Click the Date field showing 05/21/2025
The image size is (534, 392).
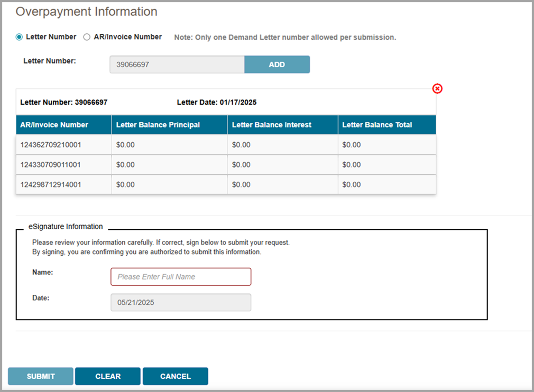(181, 302)
